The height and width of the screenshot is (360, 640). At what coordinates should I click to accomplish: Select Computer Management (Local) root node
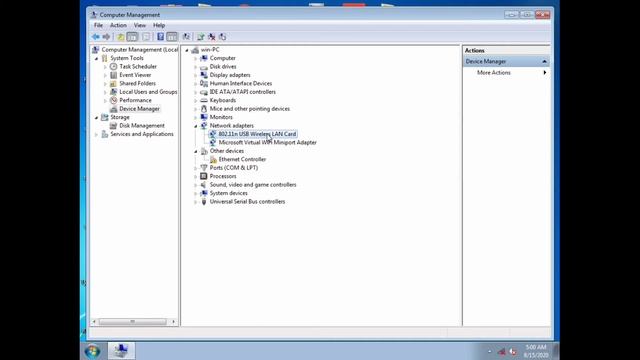pos(140,49)
